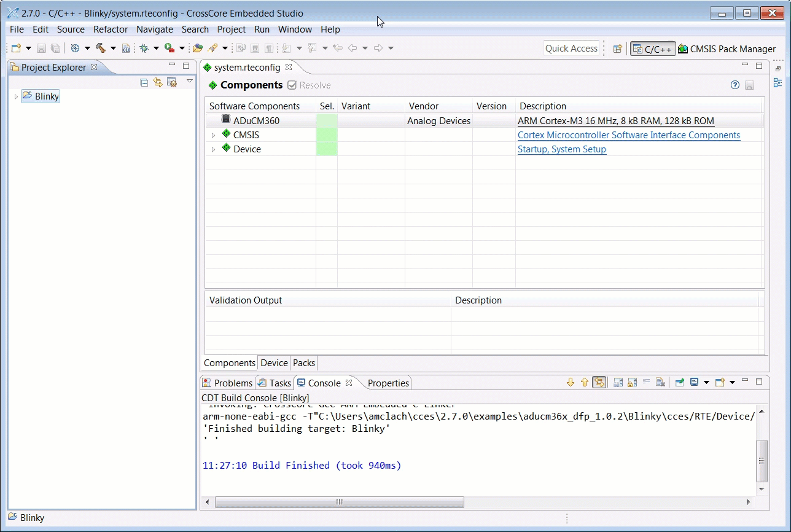
Task: Open the Project menu
Action: point(232,29)
